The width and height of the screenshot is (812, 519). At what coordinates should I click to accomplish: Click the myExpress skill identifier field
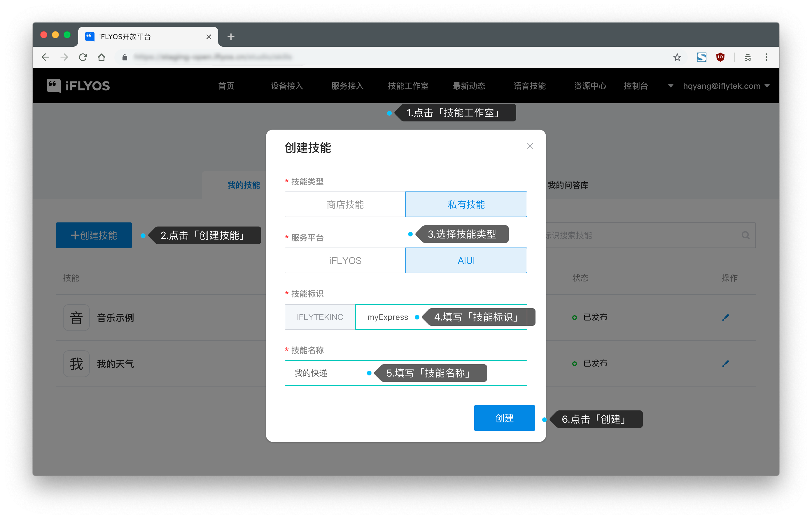pos(441,317)
